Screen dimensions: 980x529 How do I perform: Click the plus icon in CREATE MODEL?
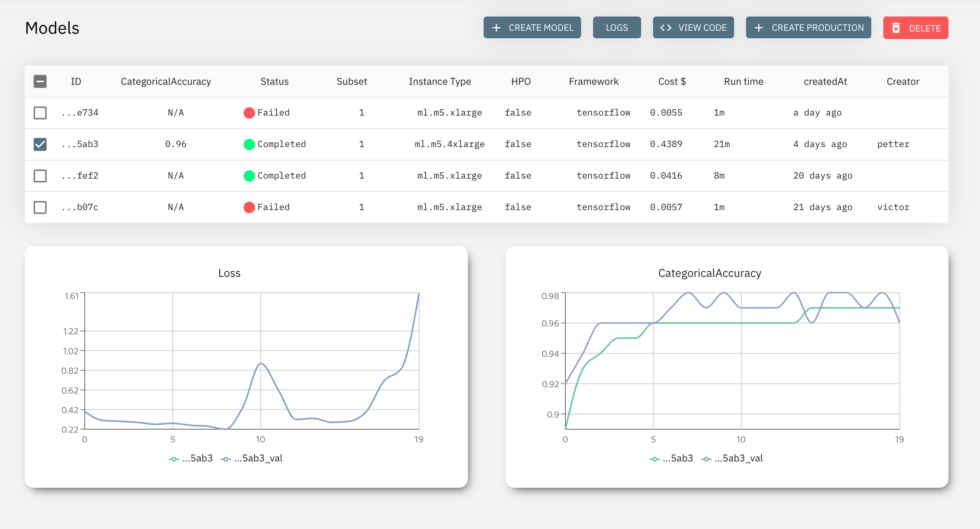496,28
